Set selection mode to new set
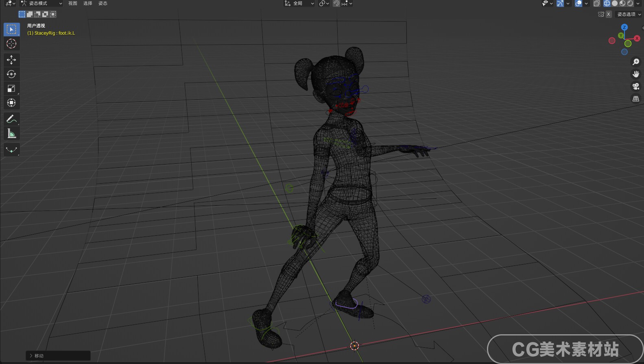Viewport: 644px width, 364px height. 22,14
